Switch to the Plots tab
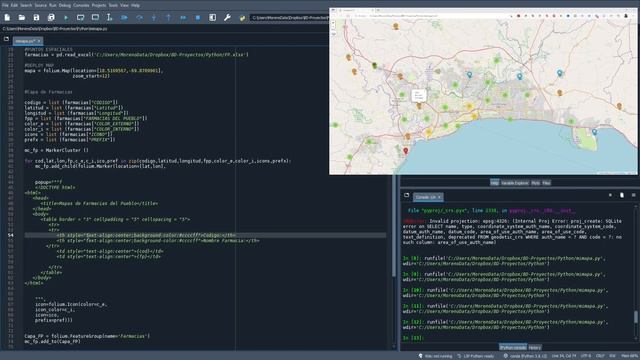 536,183
